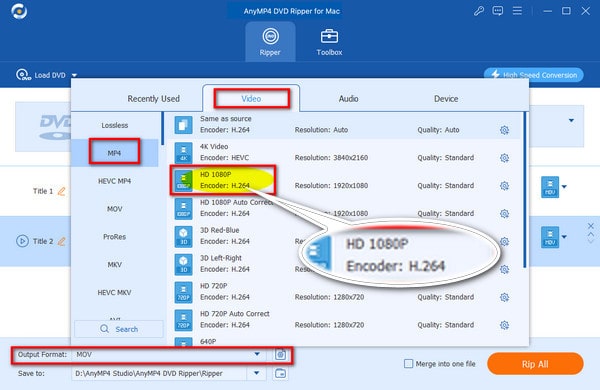The image size is (600, 390).
Task: Choose the 4K Video preset icon
Action: point(183,152)
